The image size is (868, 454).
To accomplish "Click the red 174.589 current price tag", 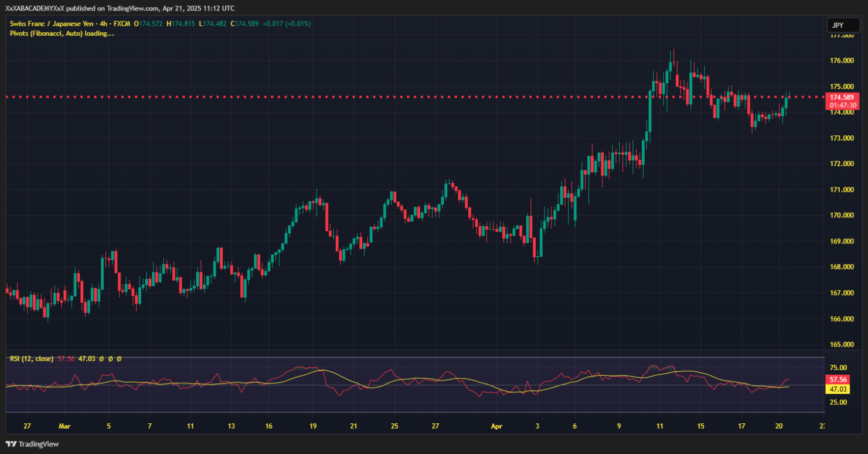I will pos(842,97).
